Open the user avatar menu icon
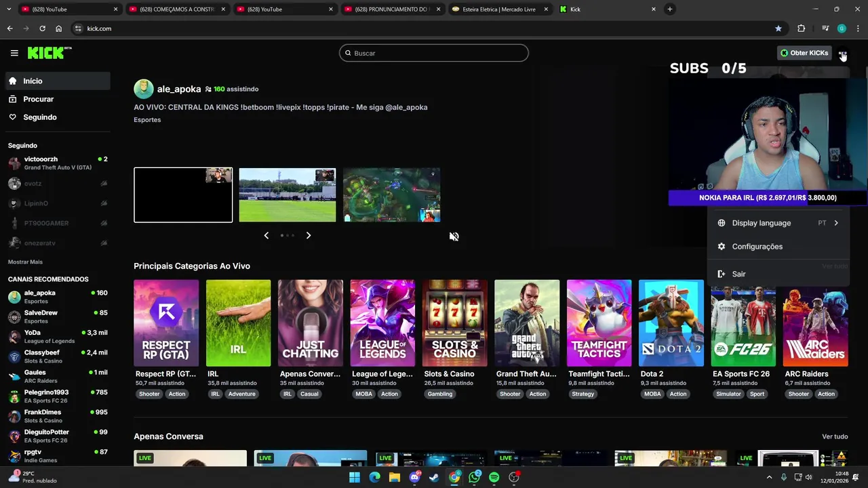Image resolution: width=868 pixels, height=488 pixels. click(x=842, y=53)
